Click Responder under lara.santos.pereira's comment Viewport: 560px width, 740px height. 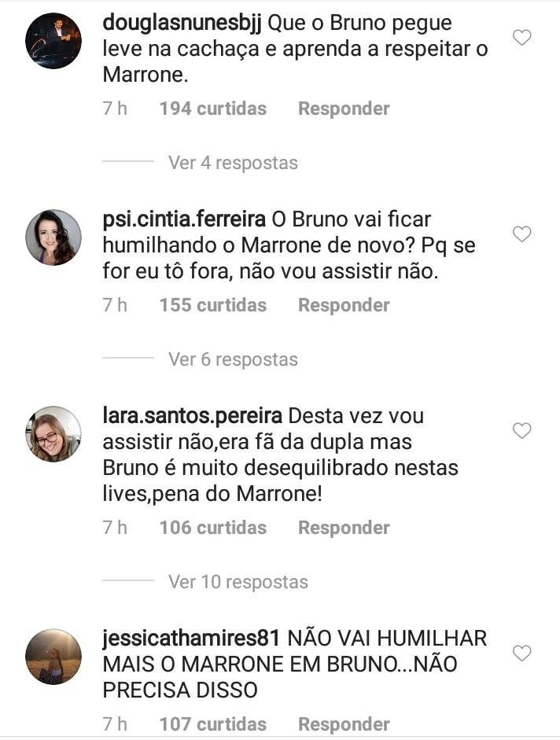point(344,528)
